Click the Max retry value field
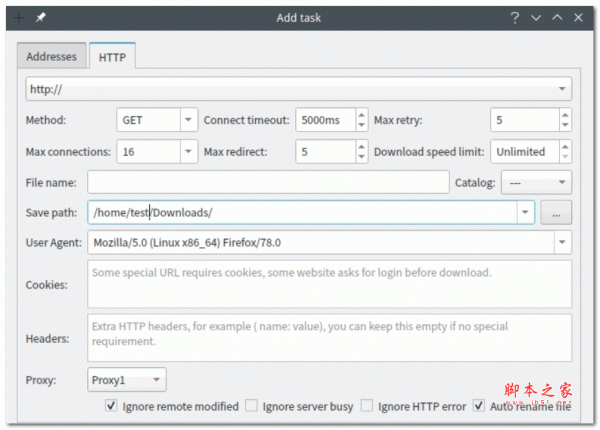The width and height of the screenshot is (600, 430). 525,120
